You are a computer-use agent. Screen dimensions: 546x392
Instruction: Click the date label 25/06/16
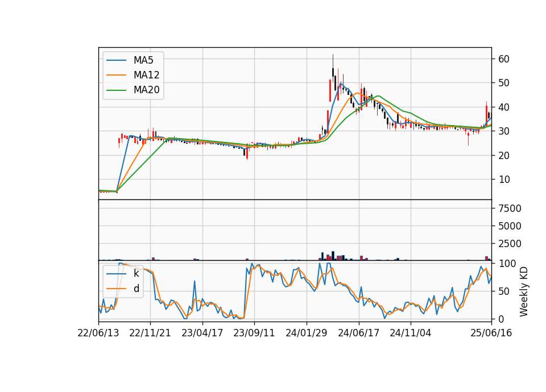(x=491, y=333)
